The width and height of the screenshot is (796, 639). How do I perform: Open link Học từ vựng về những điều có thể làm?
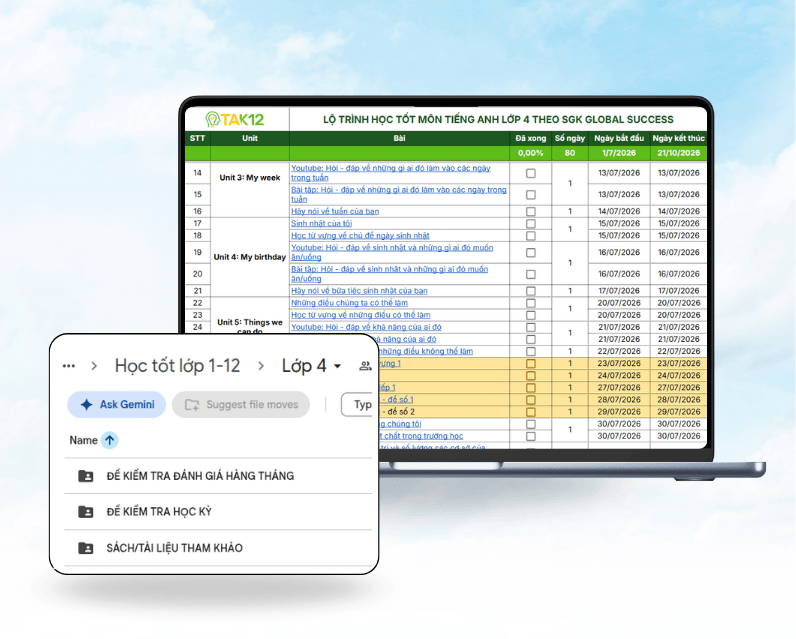[360, 315]
